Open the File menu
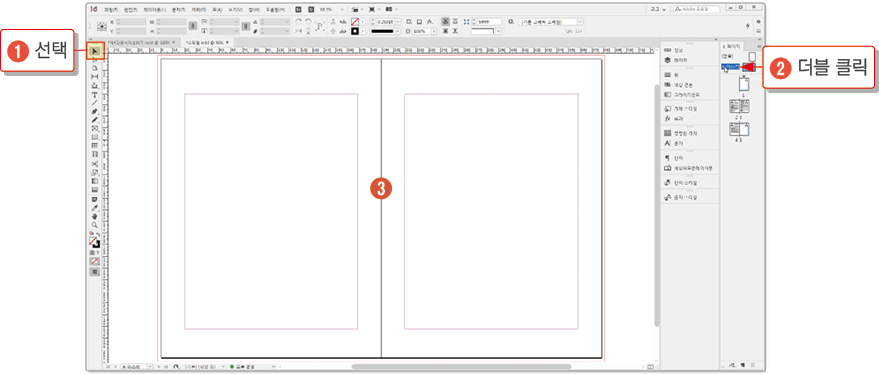The height and width of the screenshot is (375, 879). (x=111, y=10)
